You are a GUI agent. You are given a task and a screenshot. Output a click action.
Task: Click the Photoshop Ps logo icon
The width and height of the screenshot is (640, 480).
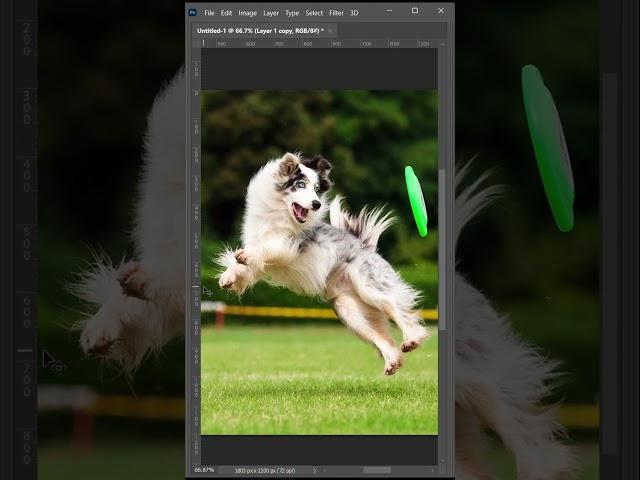click(192, 13)
